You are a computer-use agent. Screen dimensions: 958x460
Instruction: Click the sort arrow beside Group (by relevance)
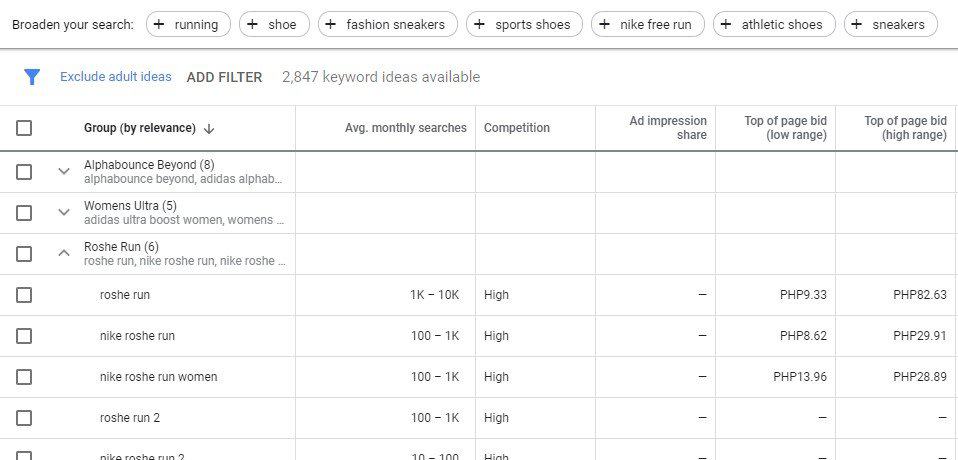tap(209, 129)
